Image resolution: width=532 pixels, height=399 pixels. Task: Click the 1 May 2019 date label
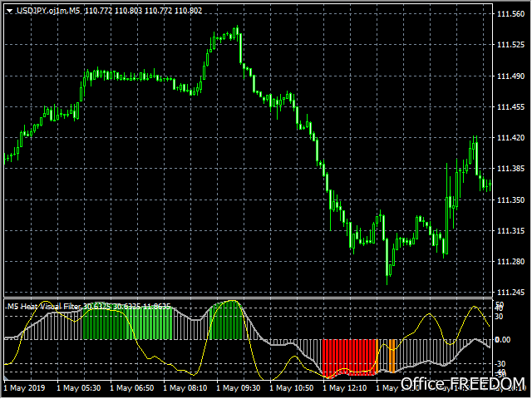(24, 388)
